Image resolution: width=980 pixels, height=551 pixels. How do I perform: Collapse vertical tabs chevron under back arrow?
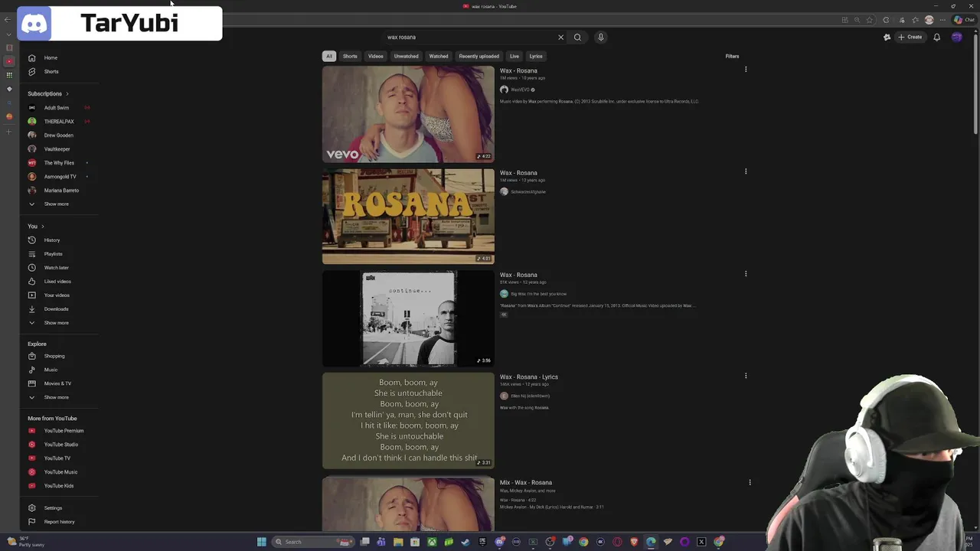coord(8,34)
